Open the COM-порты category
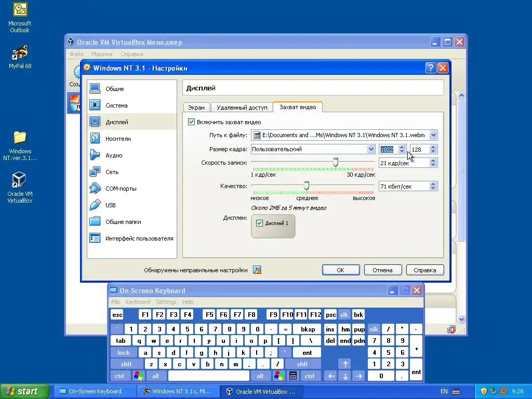The image size is (532, 399). tap(131, 188)
